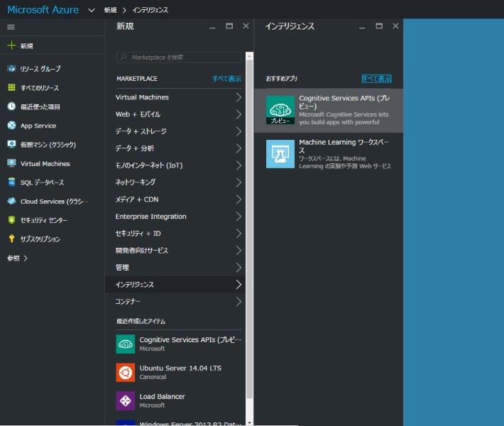The image size is (504, 426).
Task: Click the Marketplace search field
Action: [x=179, y=58]
